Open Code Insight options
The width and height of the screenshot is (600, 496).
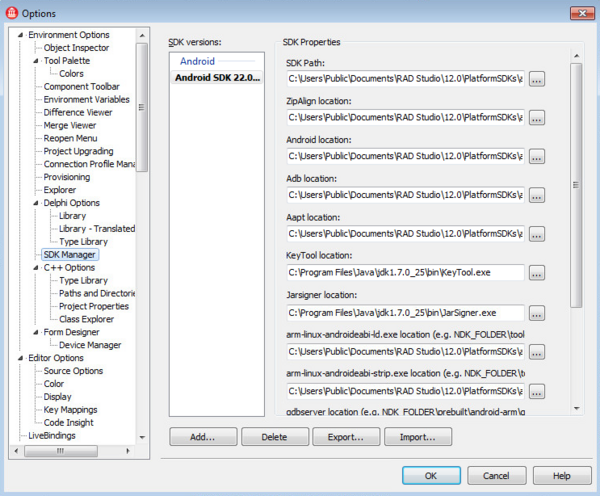tap(68, 423)
